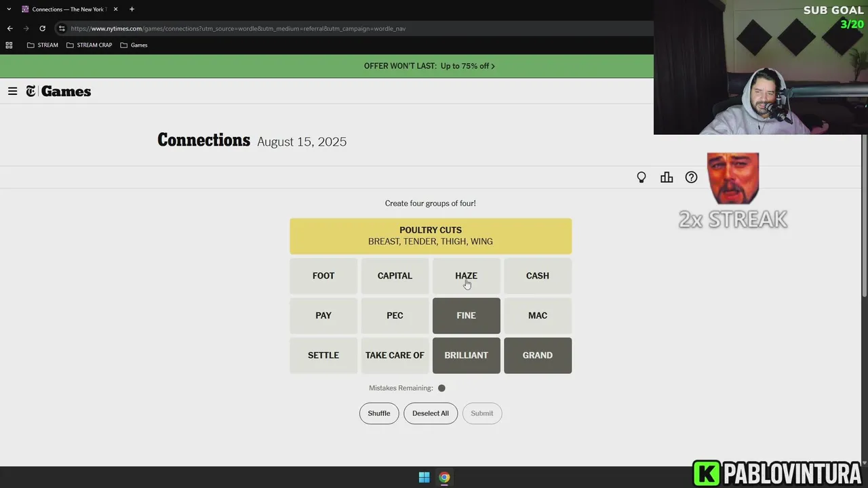The image size is (868, 488).
Task: Open the STREAM bookmarks folder
Action: pyautogui.click(x=42, y=45)
